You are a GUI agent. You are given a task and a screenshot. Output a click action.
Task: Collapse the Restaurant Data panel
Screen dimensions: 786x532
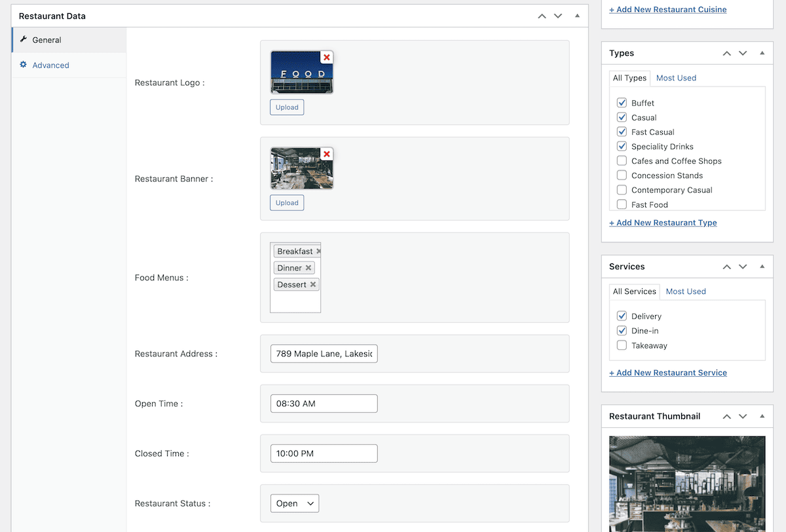click(577, 16)
